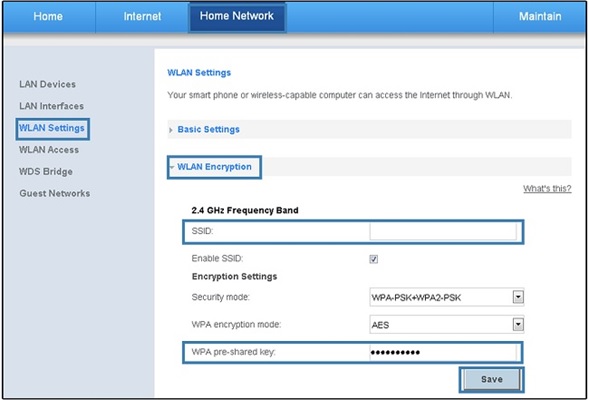
Task: Open the Security mode dropdown arrow
Action: tap(518, 297)
